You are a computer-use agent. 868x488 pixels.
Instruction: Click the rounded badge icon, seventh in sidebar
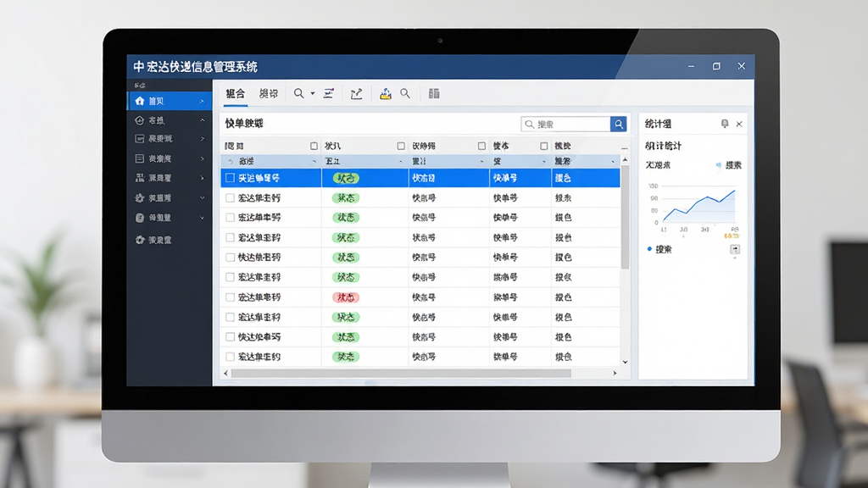[140, 218]
